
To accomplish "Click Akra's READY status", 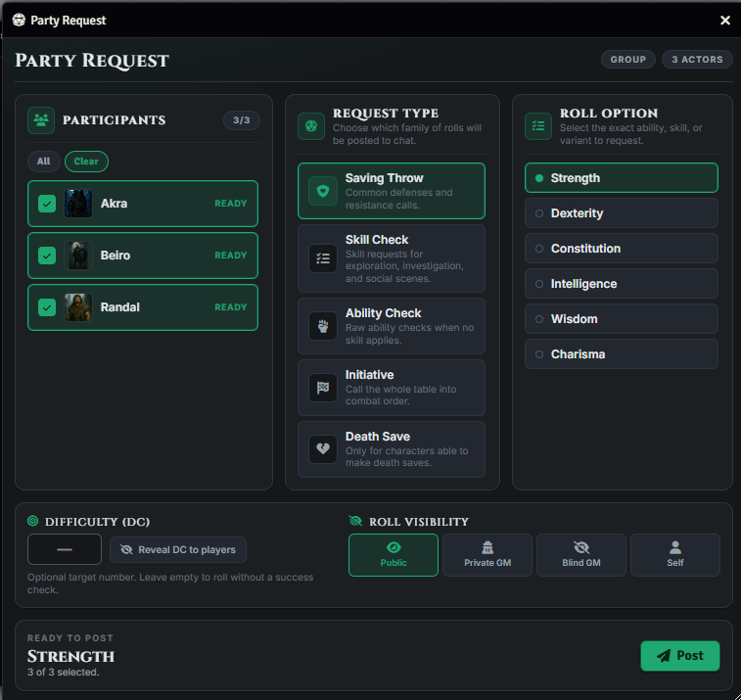I will pyautogui.click(x=231, y=204).
